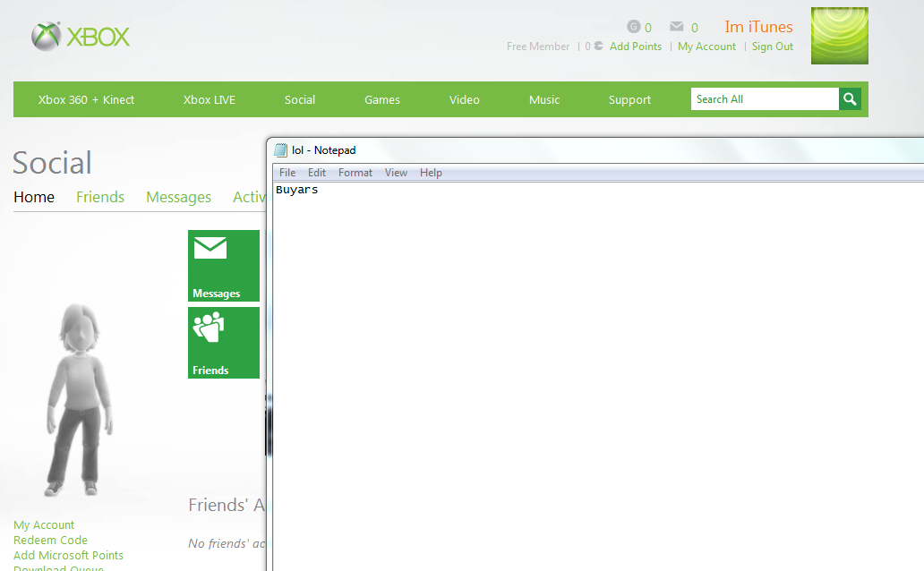Click the search magnifier button
Screen dimensions: 924x571
coord(850,99)
